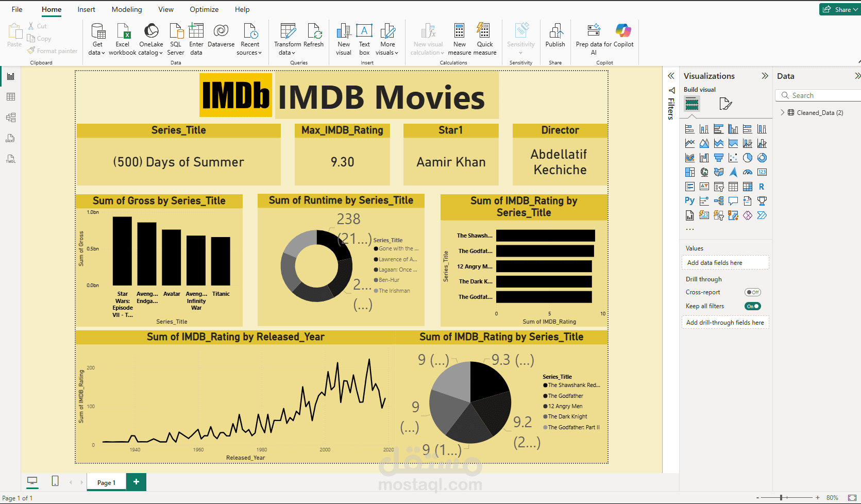Open the Report view in left sidebar

tap(10, 76)
